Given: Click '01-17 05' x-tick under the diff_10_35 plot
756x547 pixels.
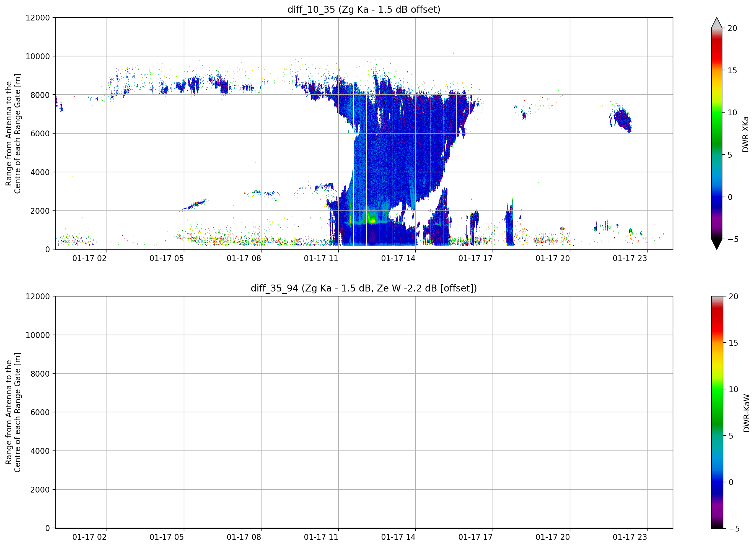Looking at the screenshot, I should click(167, 259).
